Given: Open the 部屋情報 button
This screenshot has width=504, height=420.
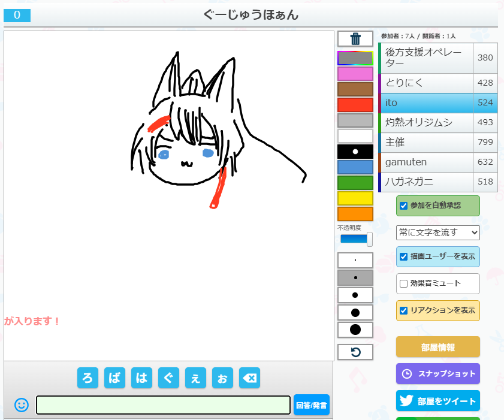Looking at the screenshot, I should coord(437,347).
